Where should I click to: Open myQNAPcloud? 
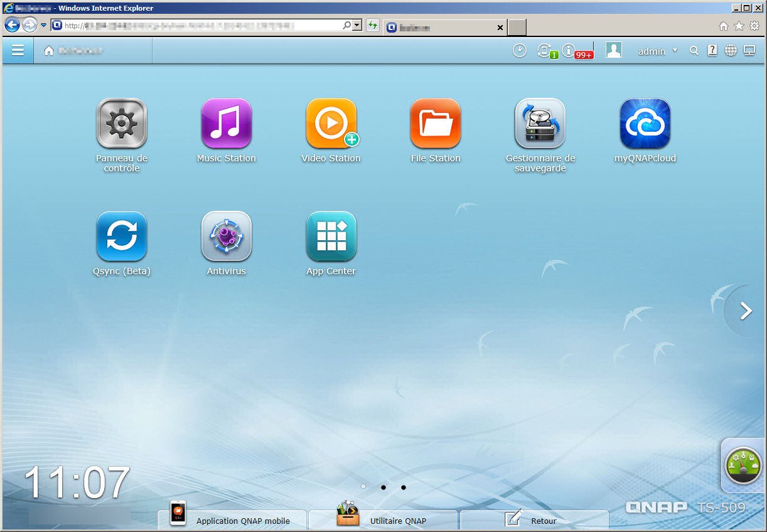coord(645,123)
